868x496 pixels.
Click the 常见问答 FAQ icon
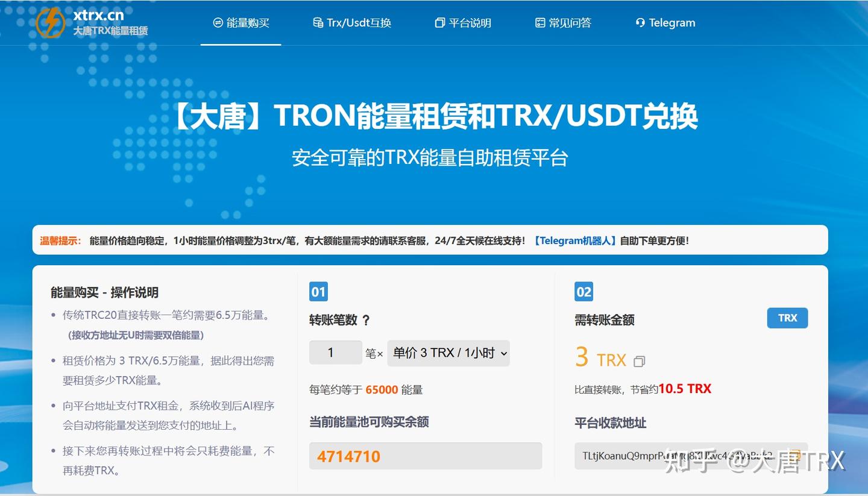click(539, 23)
